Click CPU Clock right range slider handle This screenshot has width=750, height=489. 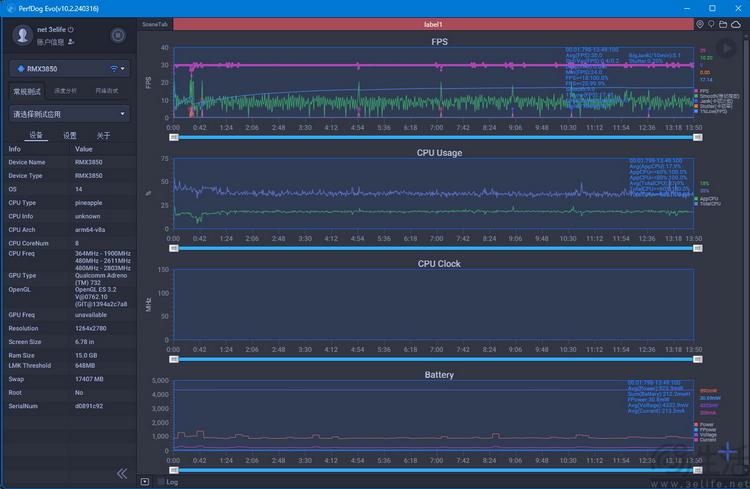point(698,359)
